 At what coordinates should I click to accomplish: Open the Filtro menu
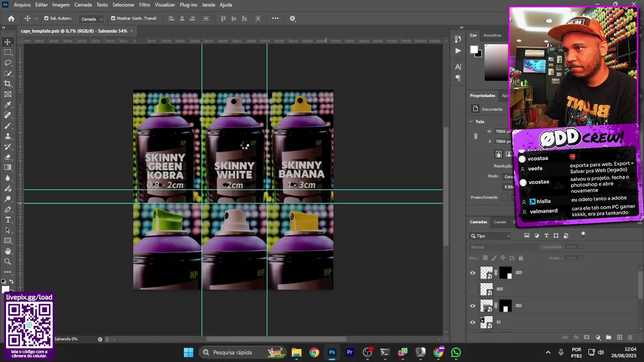point(144,5)
